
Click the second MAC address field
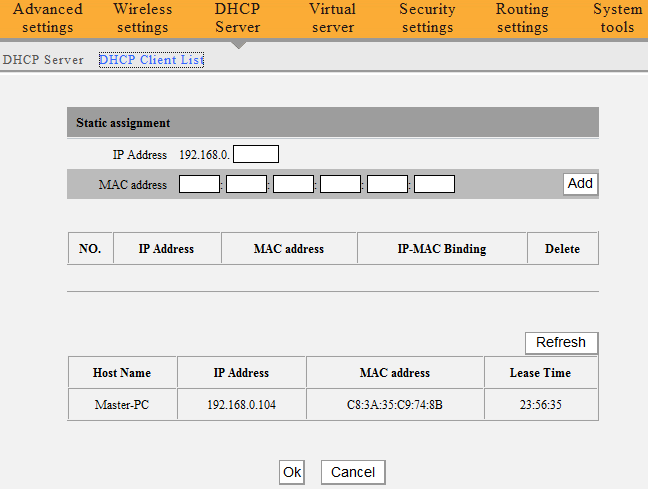click(246, 184)
